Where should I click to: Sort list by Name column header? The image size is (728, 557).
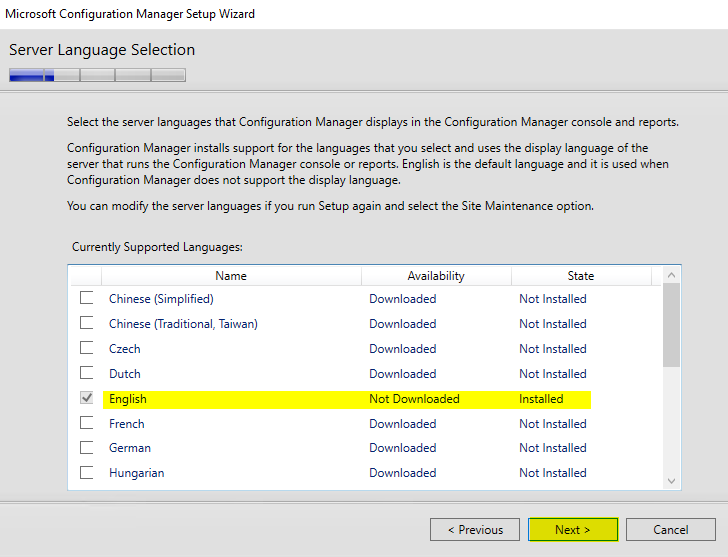(x=231, y=276)
